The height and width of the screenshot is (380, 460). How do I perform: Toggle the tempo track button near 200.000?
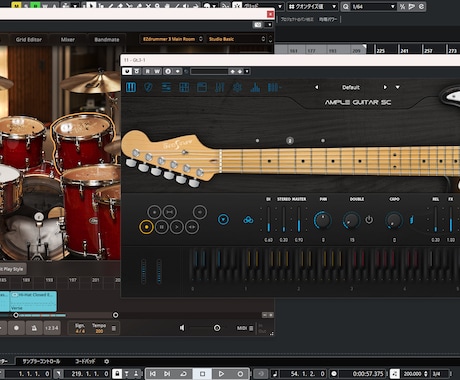pos(395,374)
